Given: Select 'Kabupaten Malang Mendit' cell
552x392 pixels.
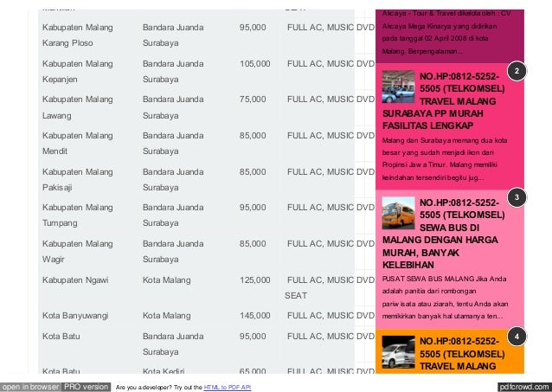Looking at the screenshot, I should coord(78,144).
